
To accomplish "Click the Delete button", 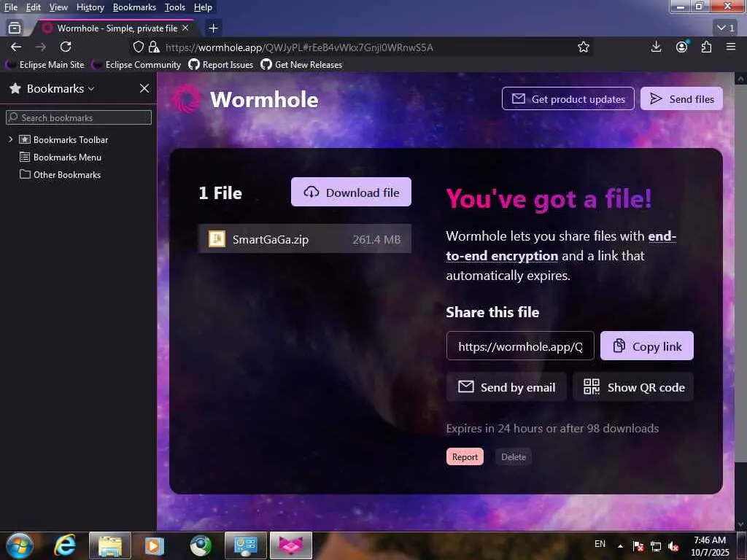I will click(x=514, y=456).
